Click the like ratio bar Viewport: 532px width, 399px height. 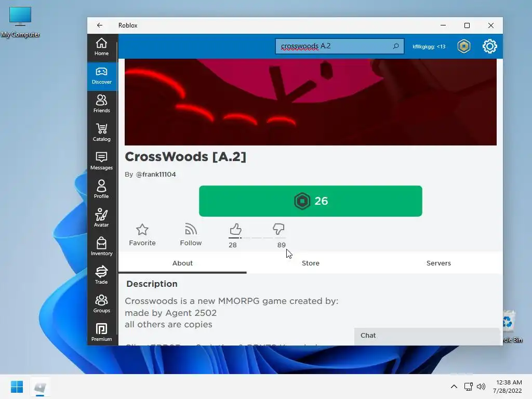pyautogui.click(x=257, y=238)
